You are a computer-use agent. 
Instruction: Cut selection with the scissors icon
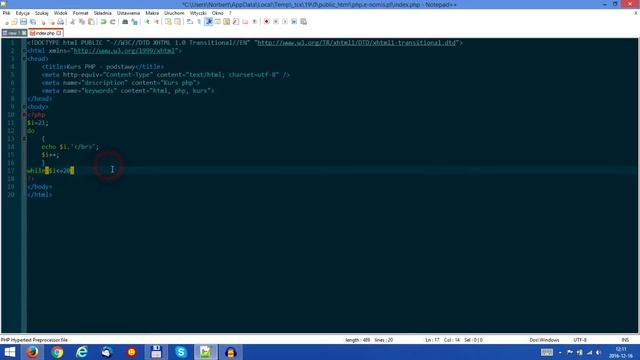72,22
